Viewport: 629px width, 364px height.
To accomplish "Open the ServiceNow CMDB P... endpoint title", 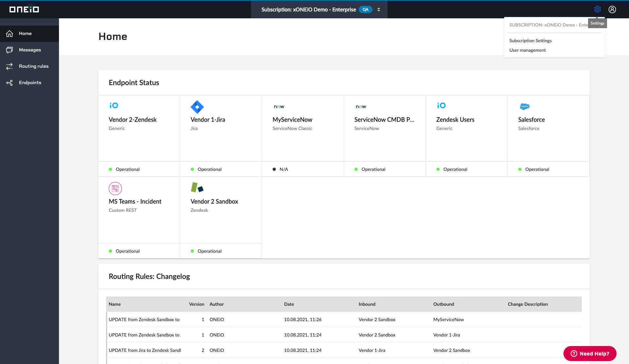I will [x=384, y=119].
